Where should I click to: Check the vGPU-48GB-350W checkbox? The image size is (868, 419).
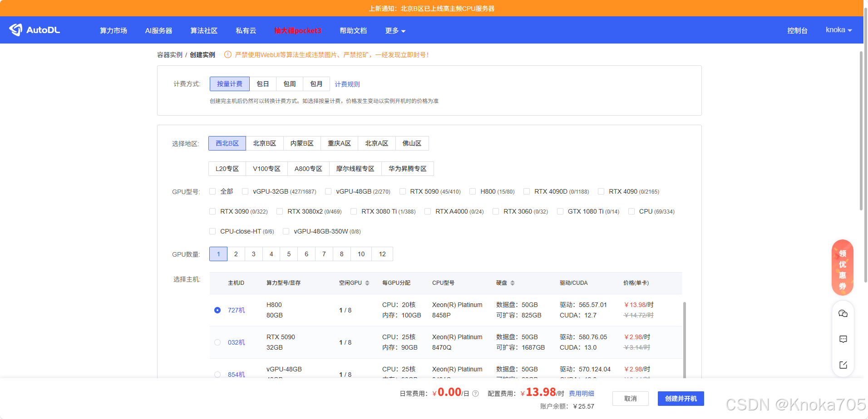click(286, 231)
